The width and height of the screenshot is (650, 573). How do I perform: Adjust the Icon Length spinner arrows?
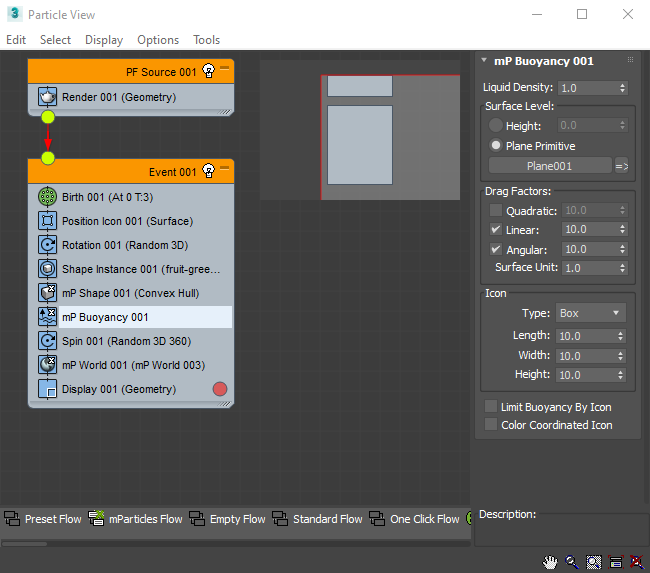(x=620, y=336)
